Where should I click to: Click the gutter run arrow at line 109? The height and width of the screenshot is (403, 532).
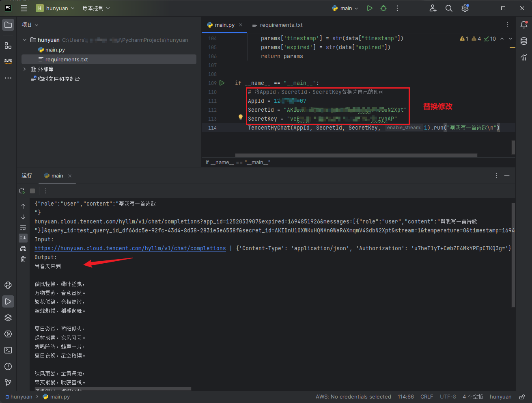click(x=222, y=83)
